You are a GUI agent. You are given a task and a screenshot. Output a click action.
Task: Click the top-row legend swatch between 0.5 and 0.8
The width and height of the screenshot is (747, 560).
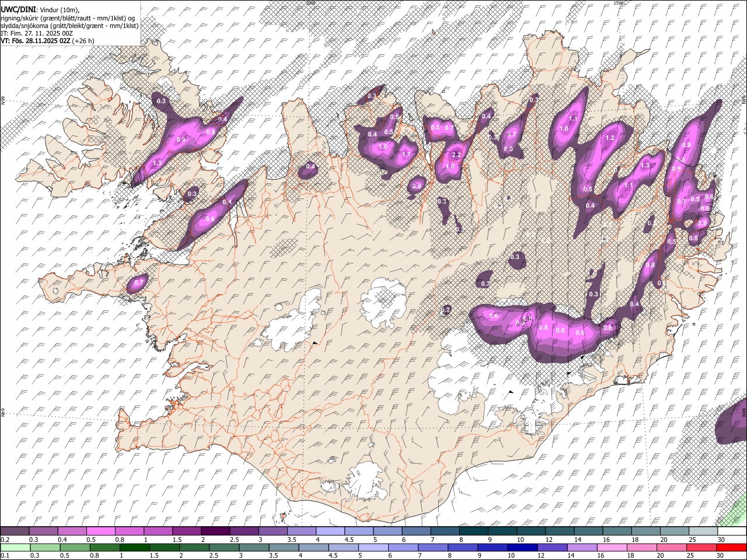[100, 531]
